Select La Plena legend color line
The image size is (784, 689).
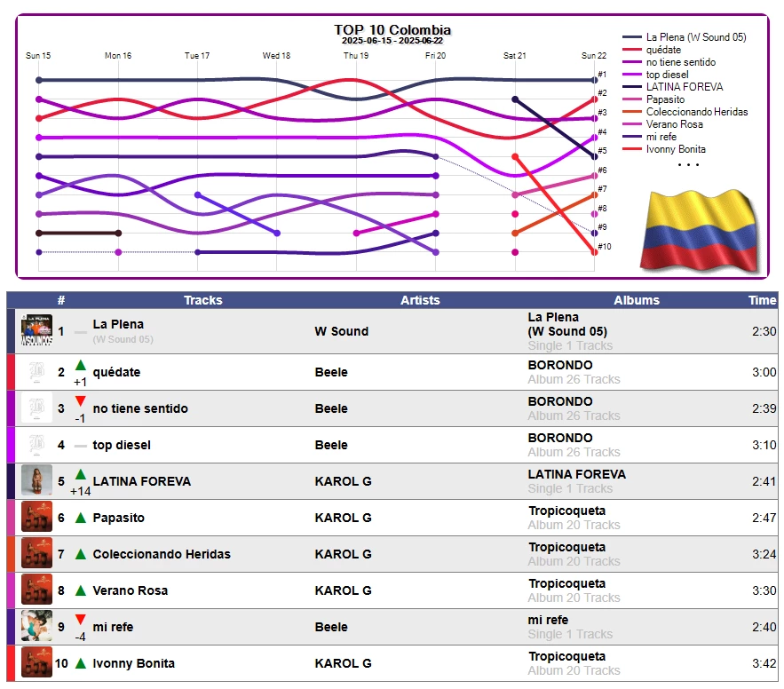click(x=632, y=37)
